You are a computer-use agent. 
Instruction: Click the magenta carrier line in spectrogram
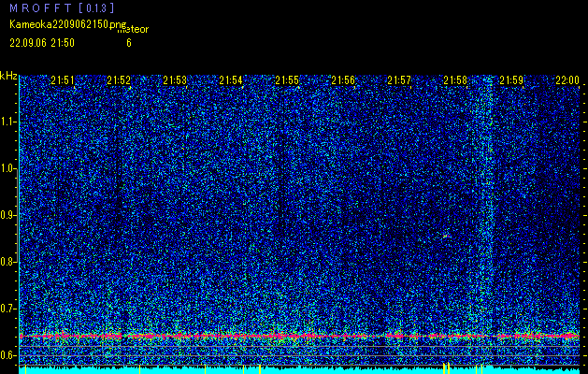pyautogui.click(x=299, y=336)
